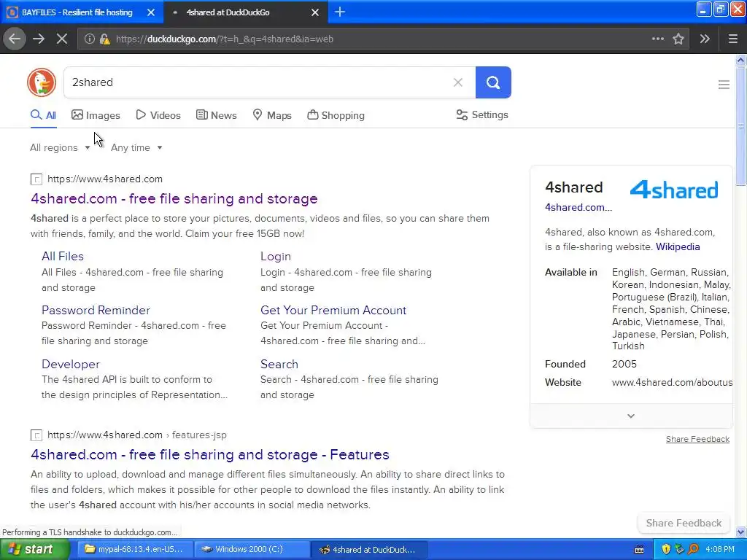Bookmark this page with the star icon

pos(678,39)
